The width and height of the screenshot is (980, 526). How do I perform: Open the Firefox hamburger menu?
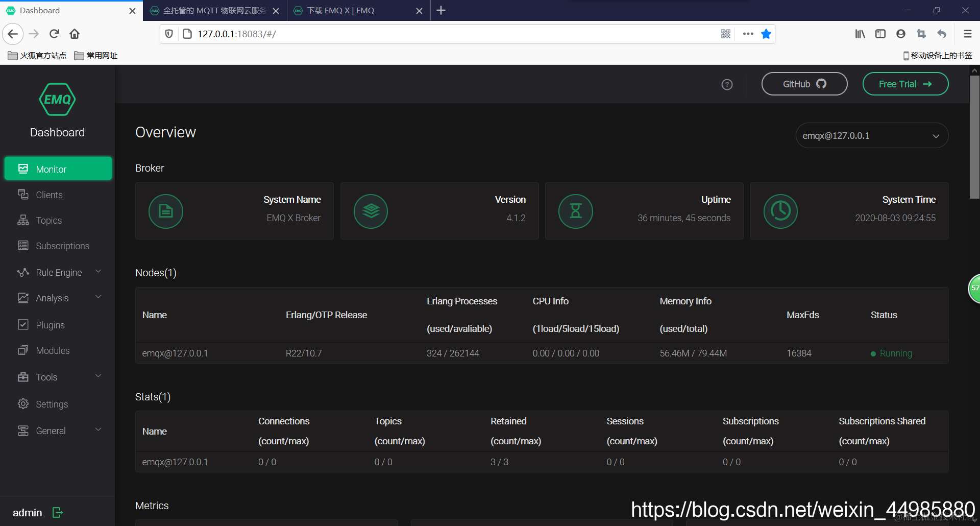coord(967,34)
